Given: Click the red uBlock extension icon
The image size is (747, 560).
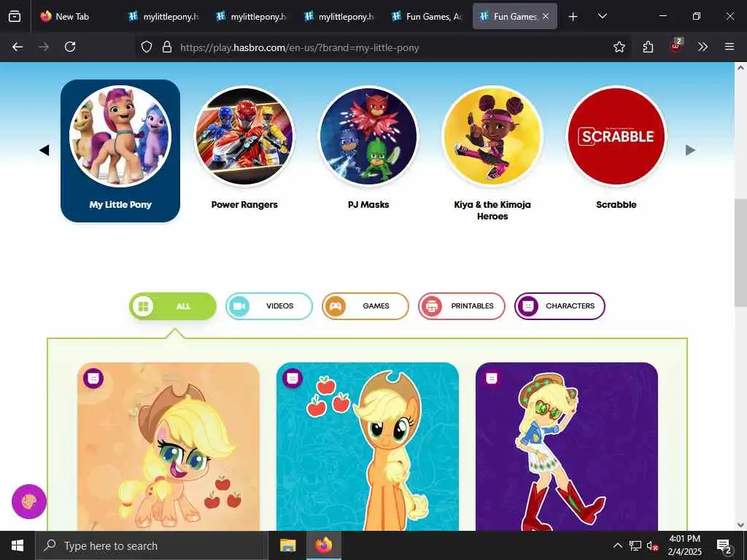Looking at the screenshot, I should (676, 46).
